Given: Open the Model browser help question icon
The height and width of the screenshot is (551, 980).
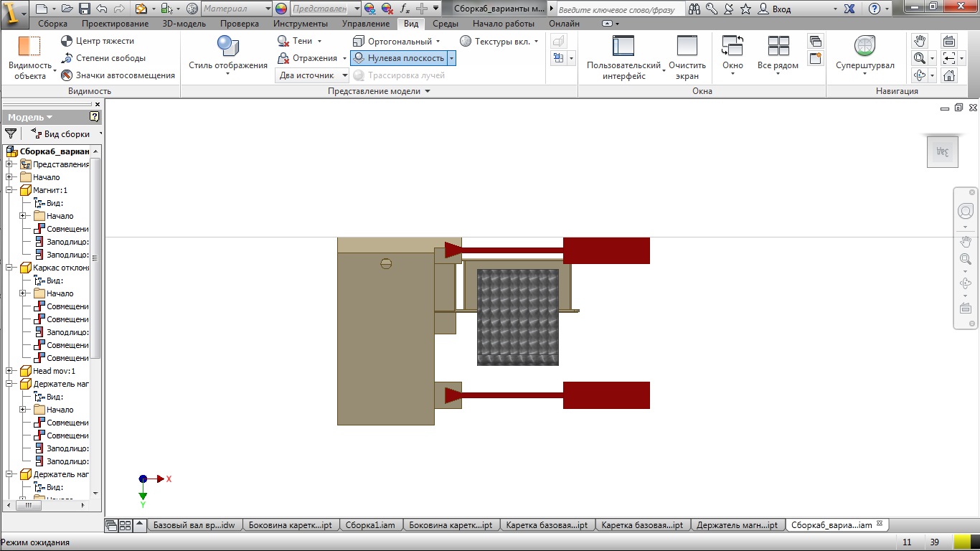Looking at the screenshot, I should pyautogui.click(x=95, y=117).
